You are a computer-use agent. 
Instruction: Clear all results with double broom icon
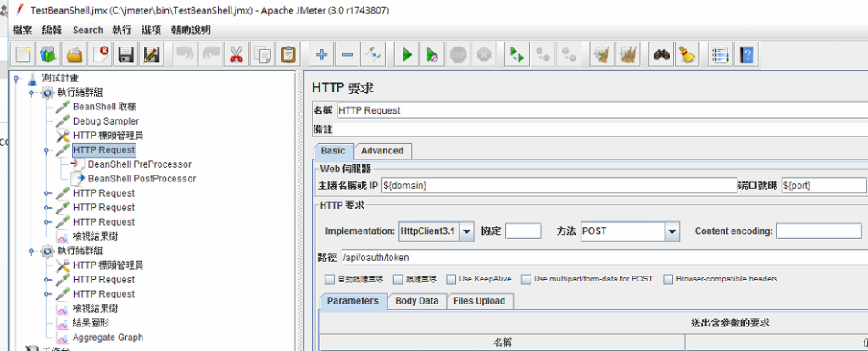pyautogui.click(x=628, y=54)
